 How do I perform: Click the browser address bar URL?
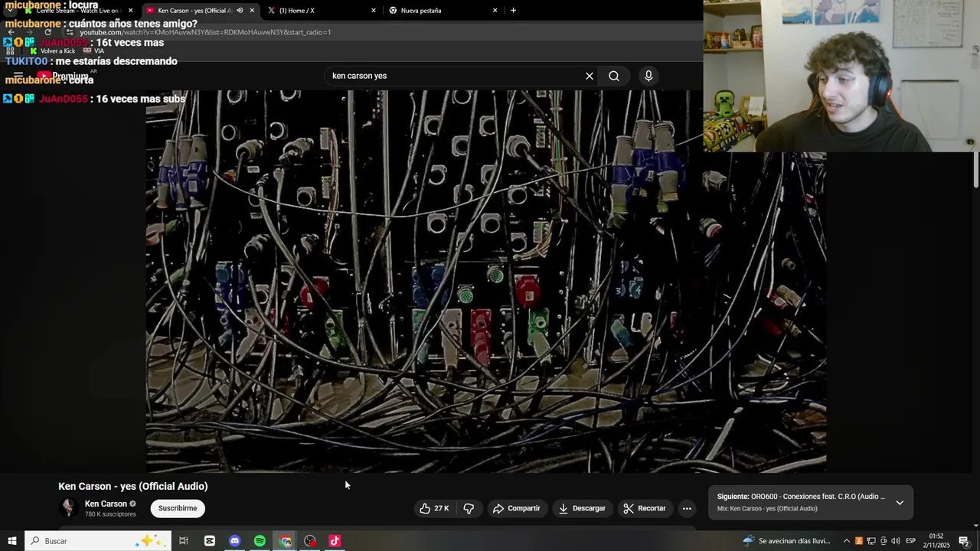pos(205,32)
